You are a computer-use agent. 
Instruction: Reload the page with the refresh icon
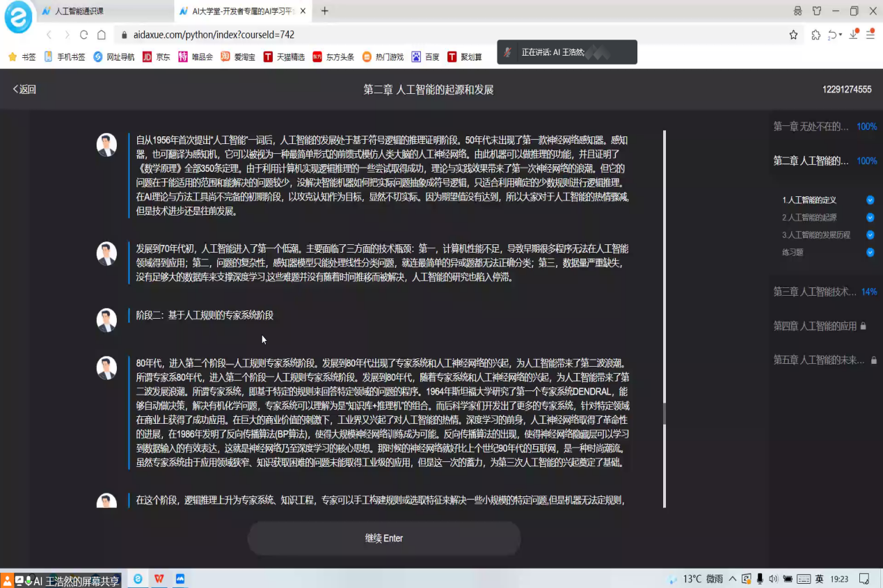pyautogui.click(x=84, y=33)
